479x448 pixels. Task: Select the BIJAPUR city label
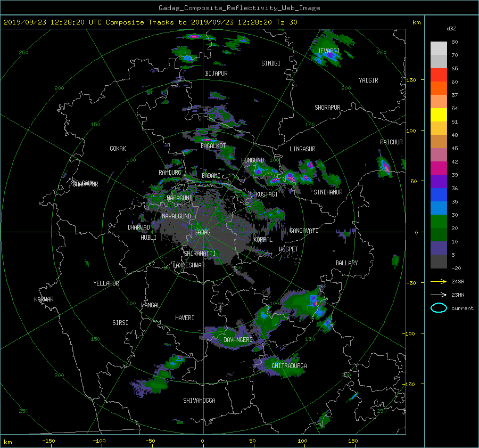(x=216, y=74)
